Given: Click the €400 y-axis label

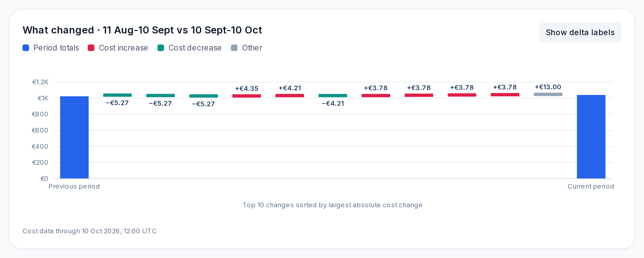Looking at the screenshot, I should point(40,147).
